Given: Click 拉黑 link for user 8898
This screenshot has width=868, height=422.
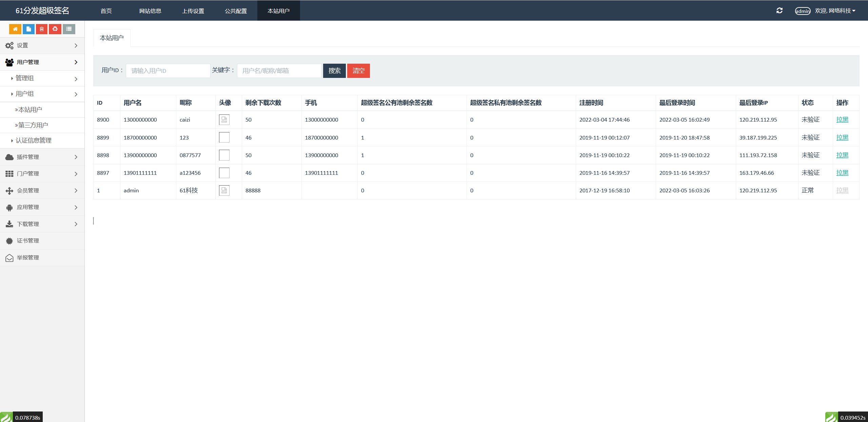Looking at the screenshot, I should (842, 155).
